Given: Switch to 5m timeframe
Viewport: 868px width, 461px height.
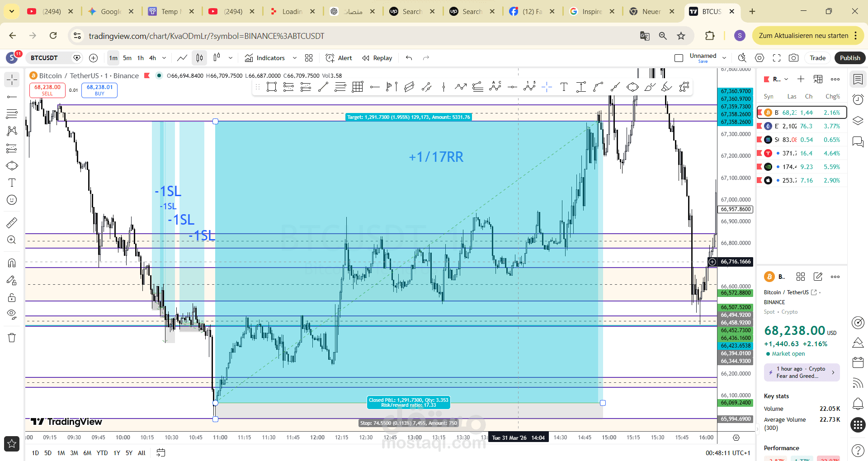Looking at the screenshot, I should pyautogui.click(x=127, y=58).
